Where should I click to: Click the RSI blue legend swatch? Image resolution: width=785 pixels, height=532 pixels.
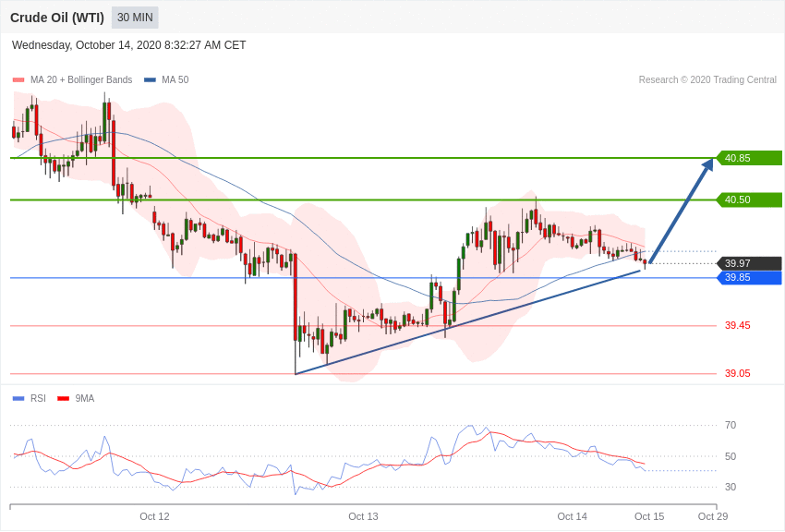click(x=18, y=398)
